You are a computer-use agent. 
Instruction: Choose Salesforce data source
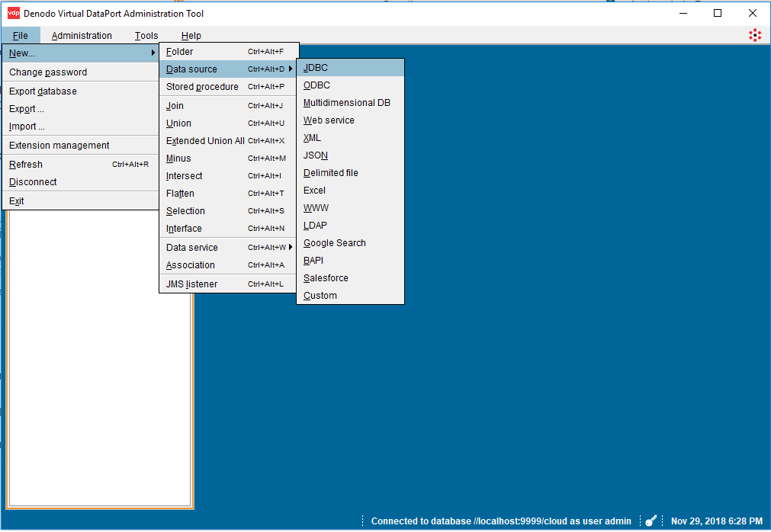coord(351,278)
